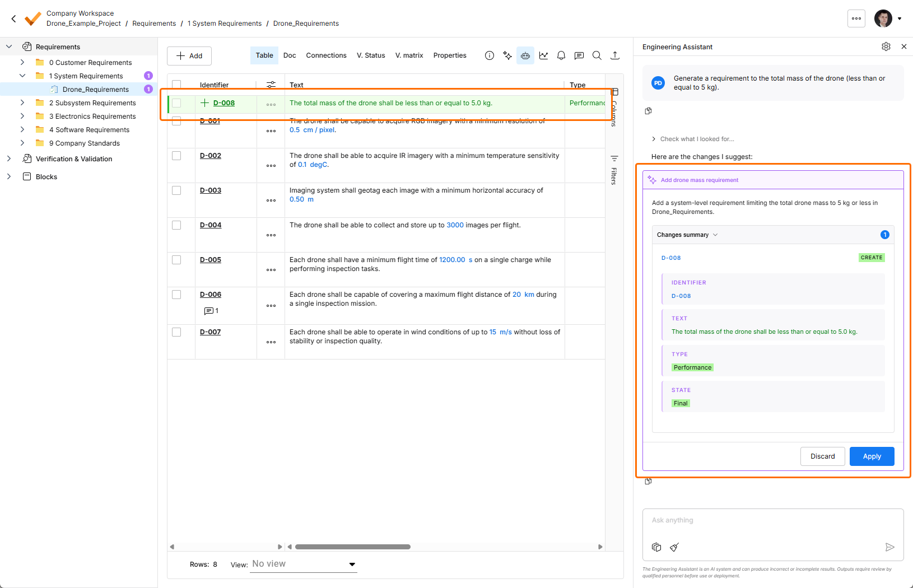The height and width of the screenshot is (588, 913).
Task: Expand 3 Electronics Requirements folder
Action: point(22,116)
